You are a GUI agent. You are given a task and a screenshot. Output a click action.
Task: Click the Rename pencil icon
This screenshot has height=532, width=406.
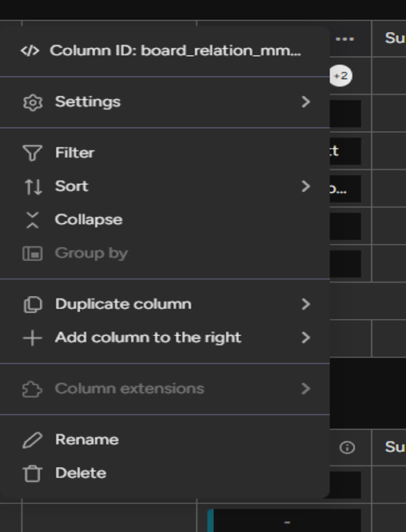[33, 440]
